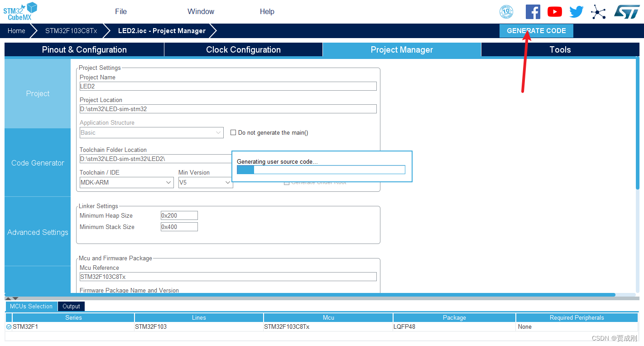Click the Lines column header
The image size is (644, 346).
(x=199, y=317)
